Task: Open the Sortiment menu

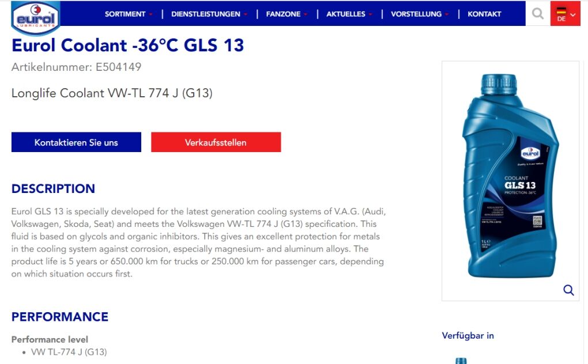Action: [x=125, y=14]
